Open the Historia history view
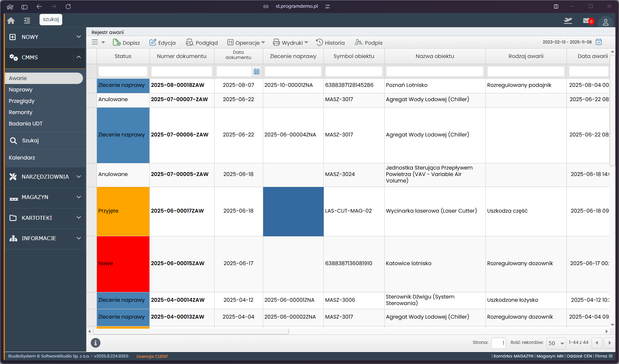The height and width of the screenshot is (364, 619). (x=330, y=43)
